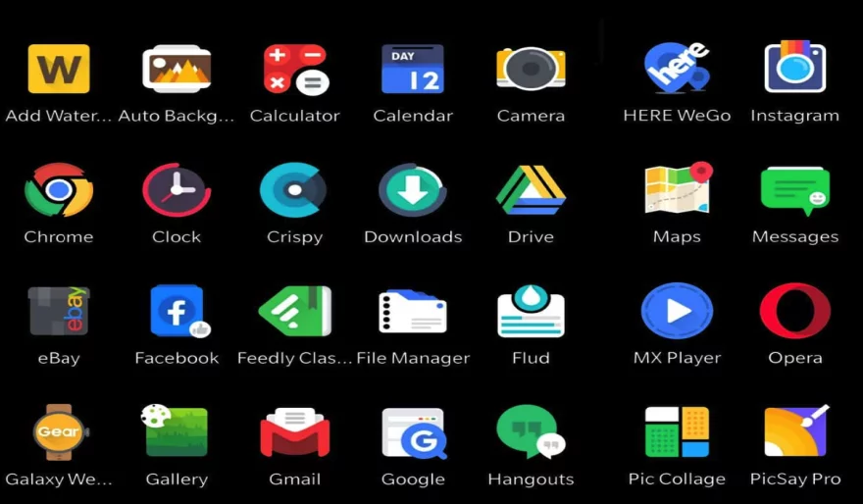Click the "Add Water..." label text
Viewport: 863px width, 504px height.
(x=58, y=116)
